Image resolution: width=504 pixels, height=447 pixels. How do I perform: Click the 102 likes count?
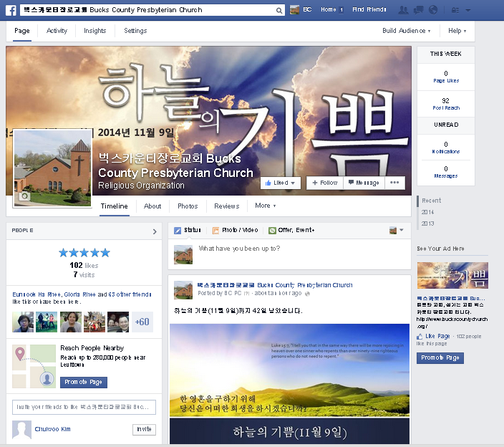pyautogui.click(x=84, y=265)
